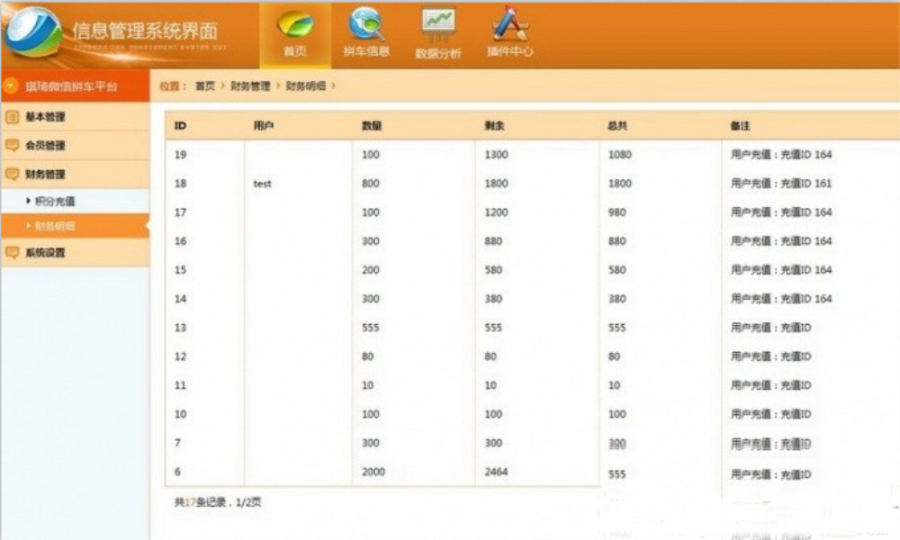This screenshot has width=900, height=540.
Task: Click the 琪琦微信拼车平台 sidebar header
Action: [x=75, y=86]
